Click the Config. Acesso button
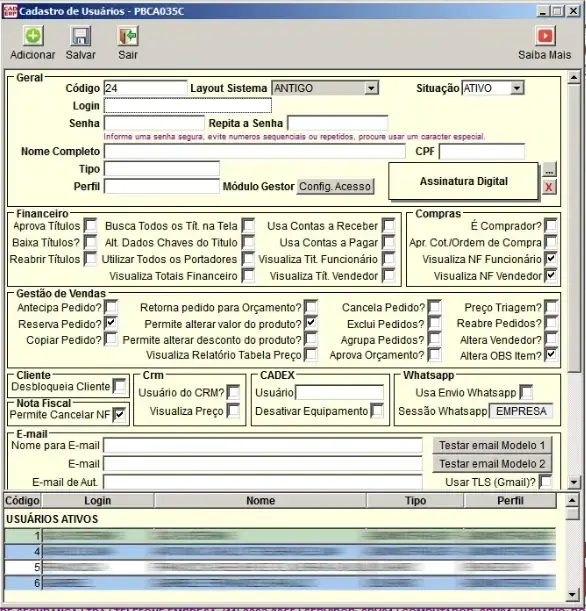The width and height of the screenshot is (586, 611). pyautogui.click(x=335, y=187)
